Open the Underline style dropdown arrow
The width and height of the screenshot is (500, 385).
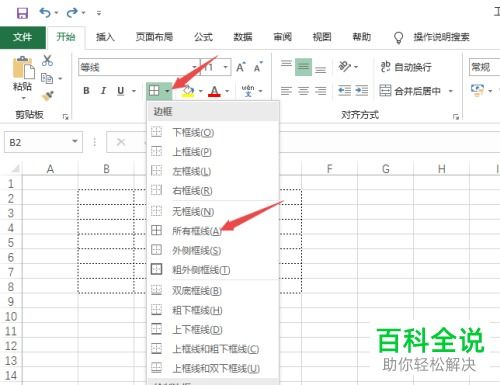pyautogui.click(x=134, y=91)
